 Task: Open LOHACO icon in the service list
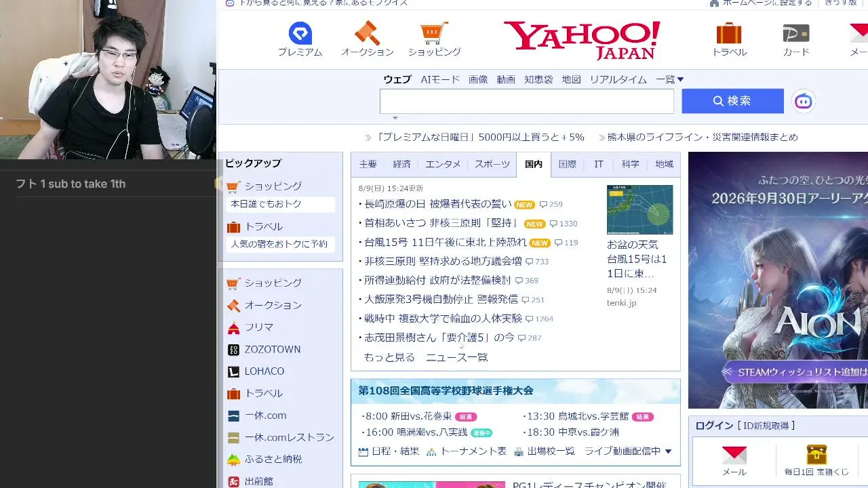234,371
